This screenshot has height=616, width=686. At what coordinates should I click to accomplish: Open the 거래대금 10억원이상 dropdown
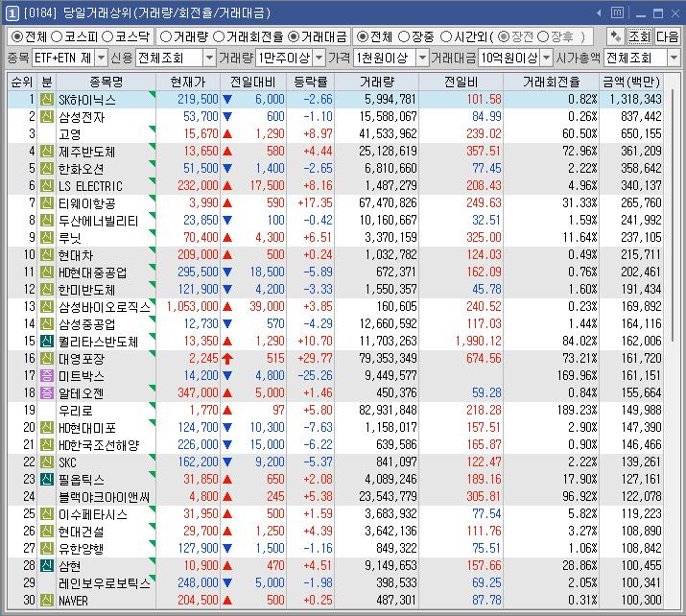pos(547,58)
